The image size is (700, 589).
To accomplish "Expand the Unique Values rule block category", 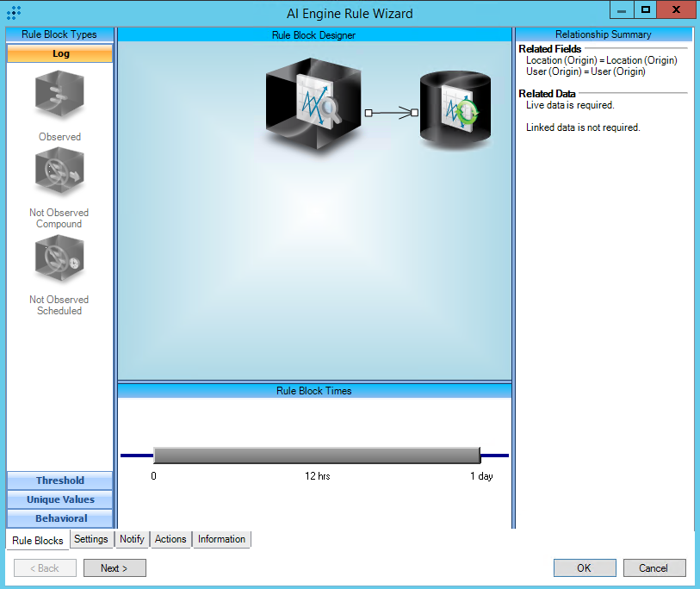I will 60,499.
